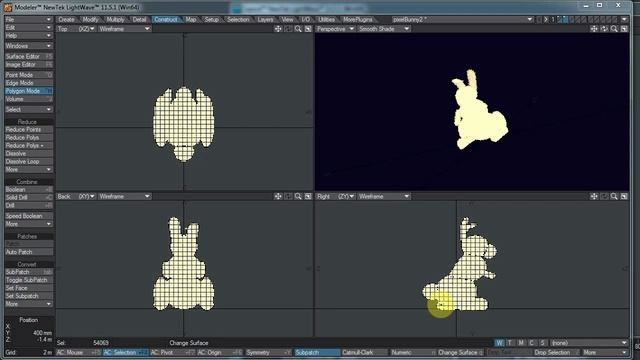Click the Grid size field
This screenshot has width=640, height=360.
(29, 352)
